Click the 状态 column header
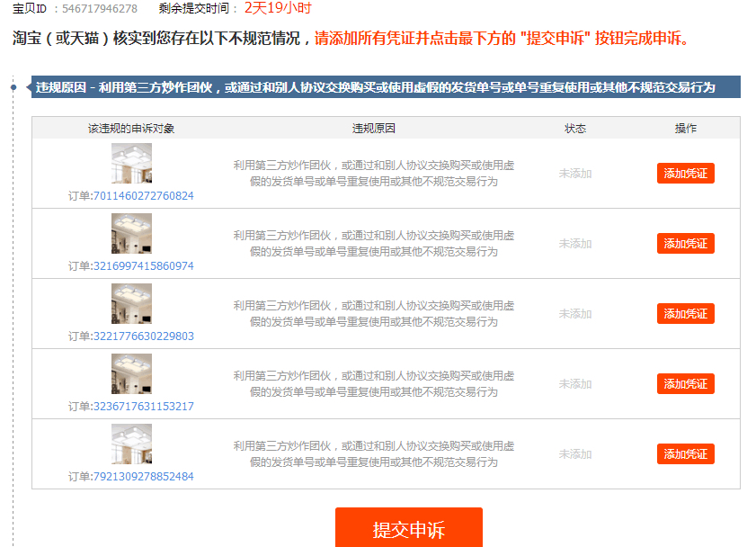 [575, 129]
